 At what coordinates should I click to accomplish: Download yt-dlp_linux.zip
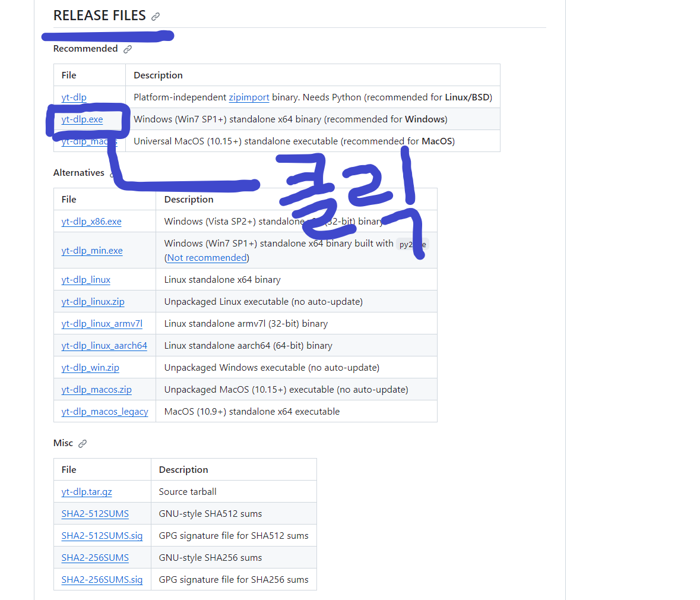pyautogui.click(x=93, y=302)
